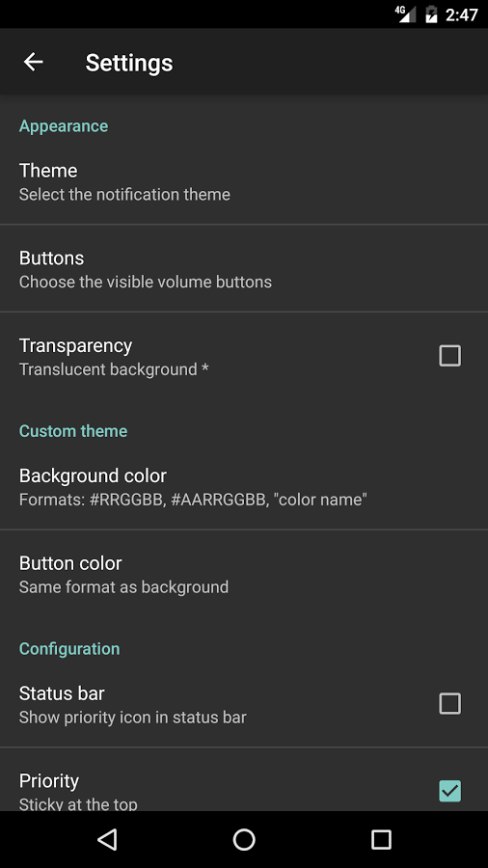Tap the back arrow in Settings header

(33, 62)
